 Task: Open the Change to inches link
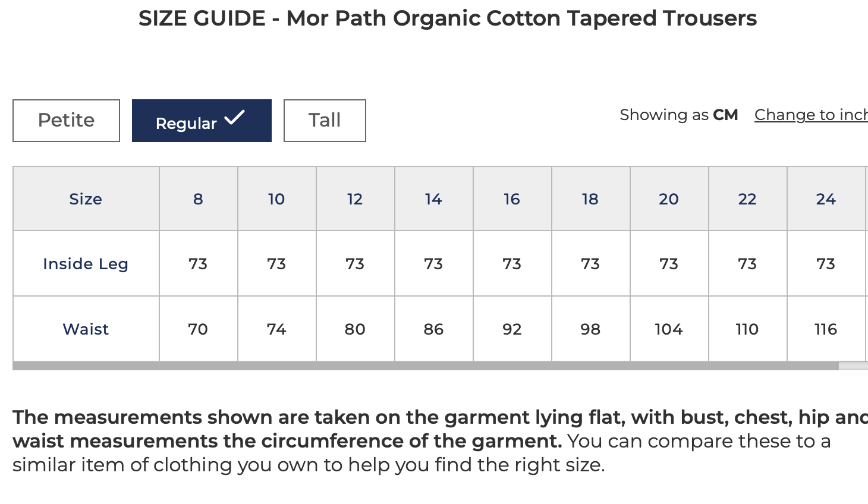(812, 114)
